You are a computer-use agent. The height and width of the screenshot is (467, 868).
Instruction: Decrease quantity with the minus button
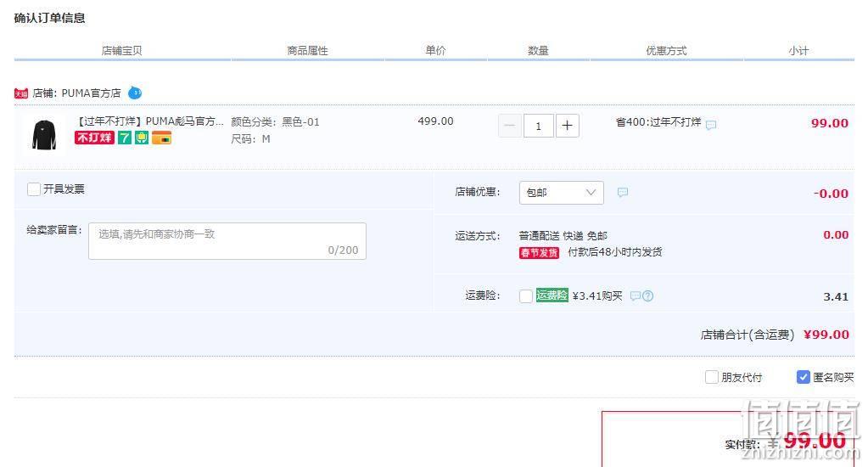510,126
